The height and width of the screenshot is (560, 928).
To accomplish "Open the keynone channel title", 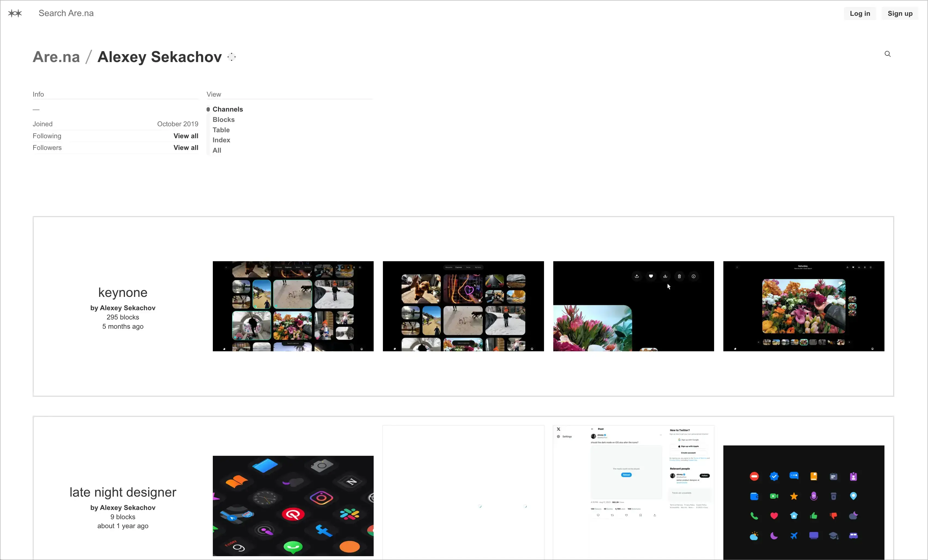I will 123,292.
